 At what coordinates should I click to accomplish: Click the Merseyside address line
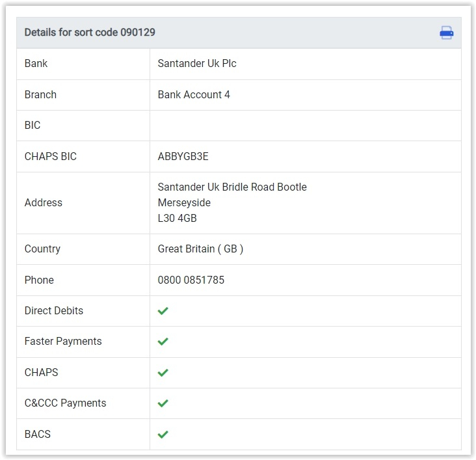coord(184,202)
